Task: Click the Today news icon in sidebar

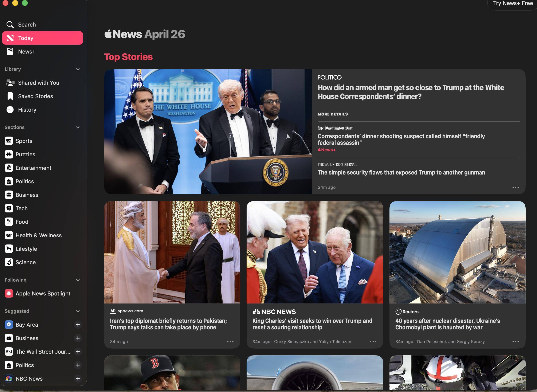Action: point(10,38)
